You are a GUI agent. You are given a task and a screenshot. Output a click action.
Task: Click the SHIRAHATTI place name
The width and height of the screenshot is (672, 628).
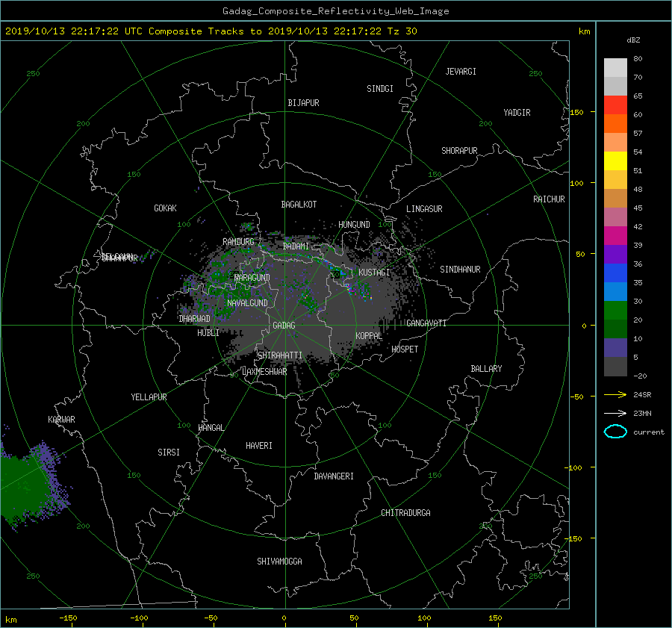pyautogui.click(x=280, y=355)
